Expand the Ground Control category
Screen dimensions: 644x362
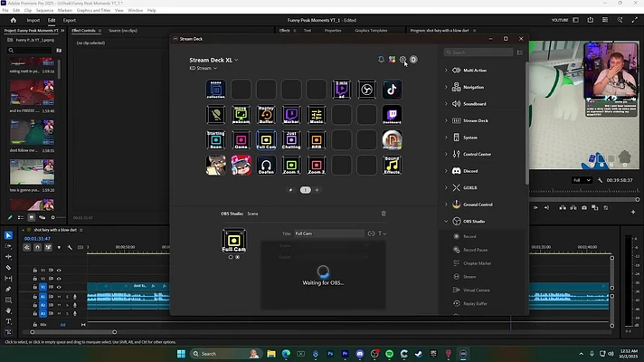(446, 205)
